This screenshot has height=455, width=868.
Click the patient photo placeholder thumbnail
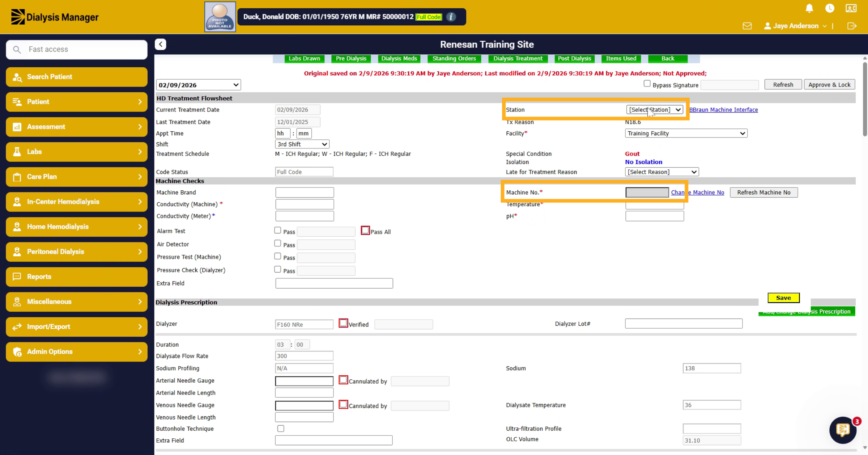[220, 17]
